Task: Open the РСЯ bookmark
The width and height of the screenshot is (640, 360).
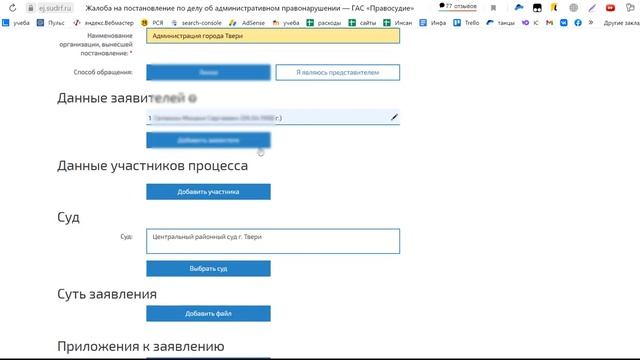Action: pyautogui.click(x=152, y=23)
